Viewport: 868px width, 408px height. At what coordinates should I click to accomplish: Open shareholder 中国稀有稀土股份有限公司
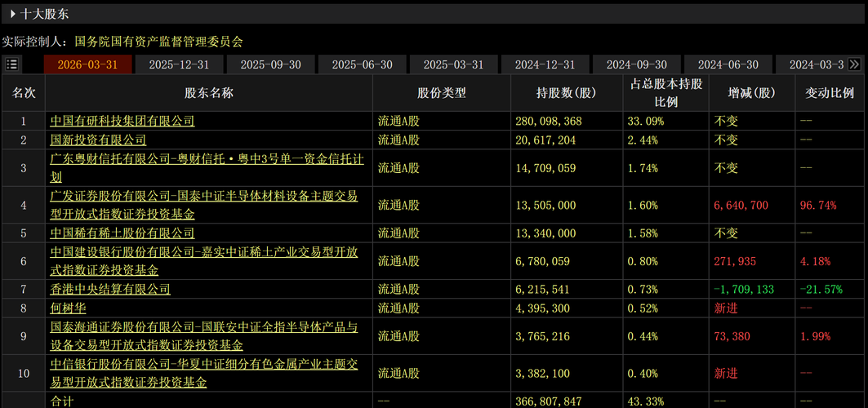coord(122,233)
